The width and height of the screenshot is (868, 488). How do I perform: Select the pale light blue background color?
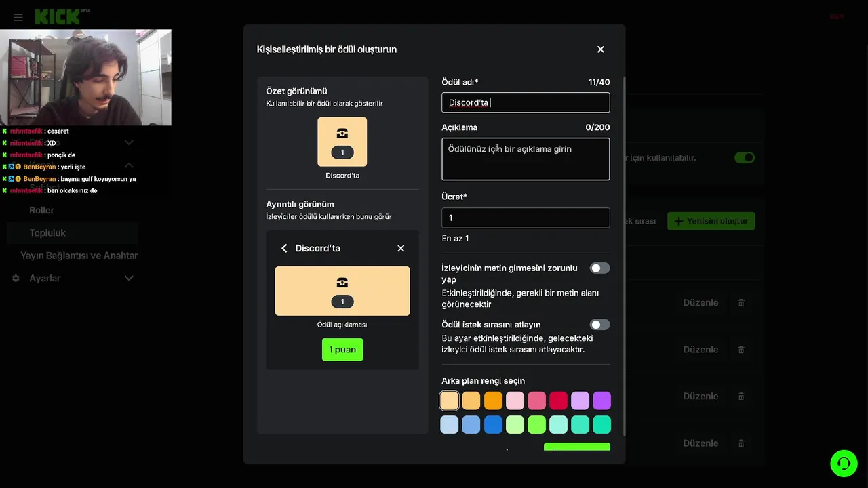coord(450,424)
